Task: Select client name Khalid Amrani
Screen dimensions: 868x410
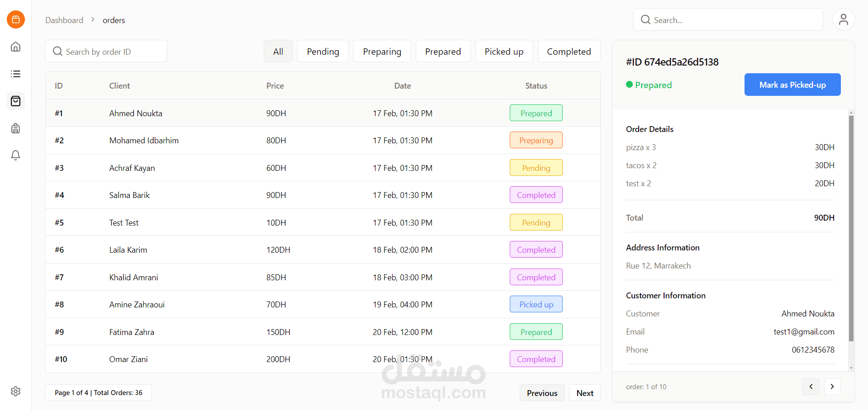Action: click(x=133, y=277)
